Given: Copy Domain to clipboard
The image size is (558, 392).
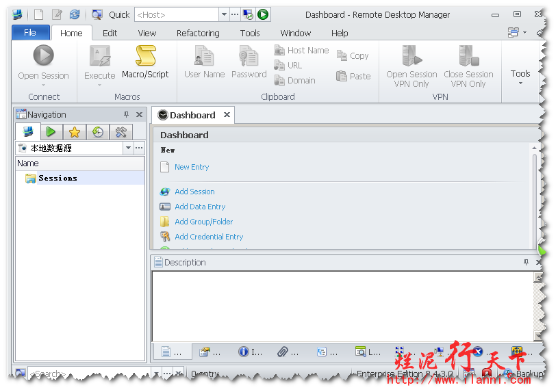Looking at the screenshot, I should [x=294, y=81].
